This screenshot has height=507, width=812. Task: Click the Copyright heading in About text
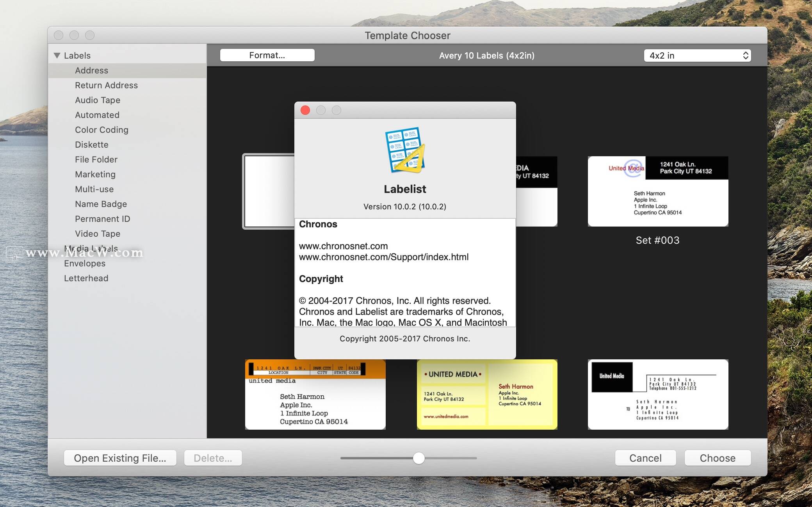click(x=321, y=279)
